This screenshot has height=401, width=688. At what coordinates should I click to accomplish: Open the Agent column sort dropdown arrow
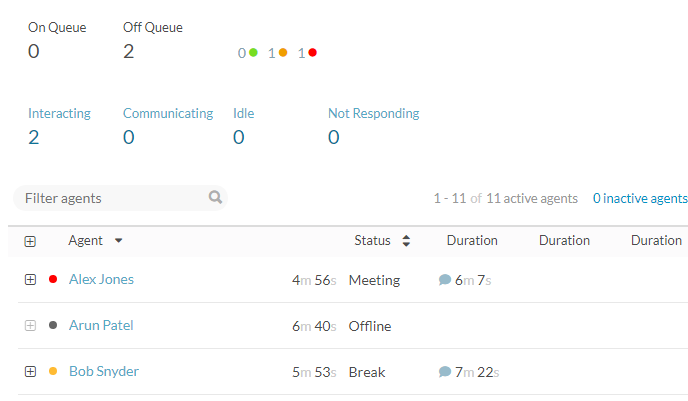click(118, 241)
